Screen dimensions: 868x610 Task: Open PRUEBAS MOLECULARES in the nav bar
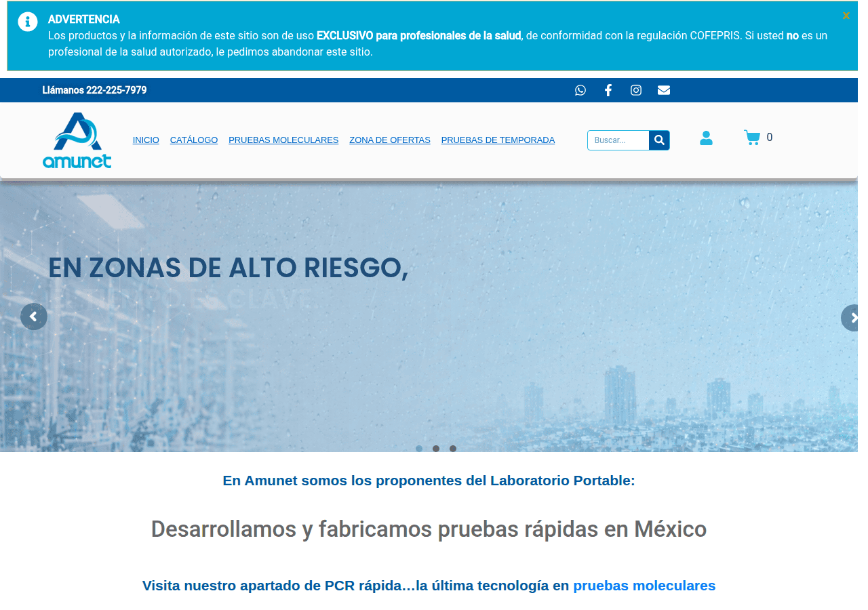coord(283,140)
